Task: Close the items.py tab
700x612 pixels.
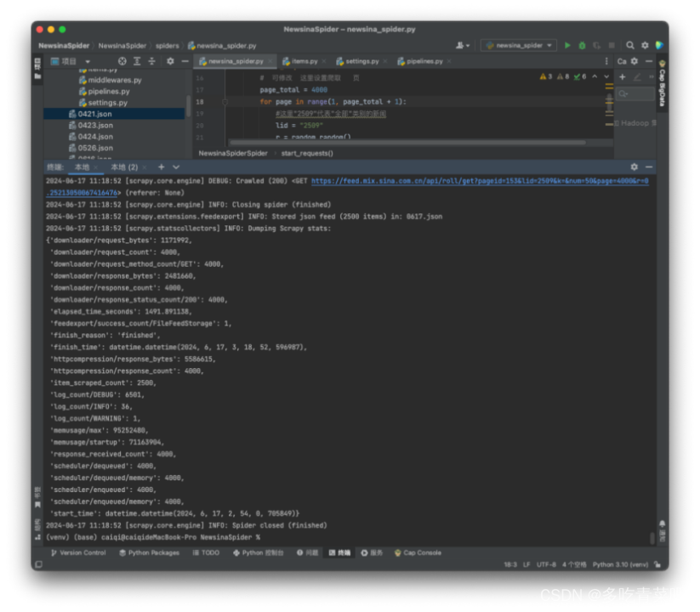Action: click(x=324, y=61)
